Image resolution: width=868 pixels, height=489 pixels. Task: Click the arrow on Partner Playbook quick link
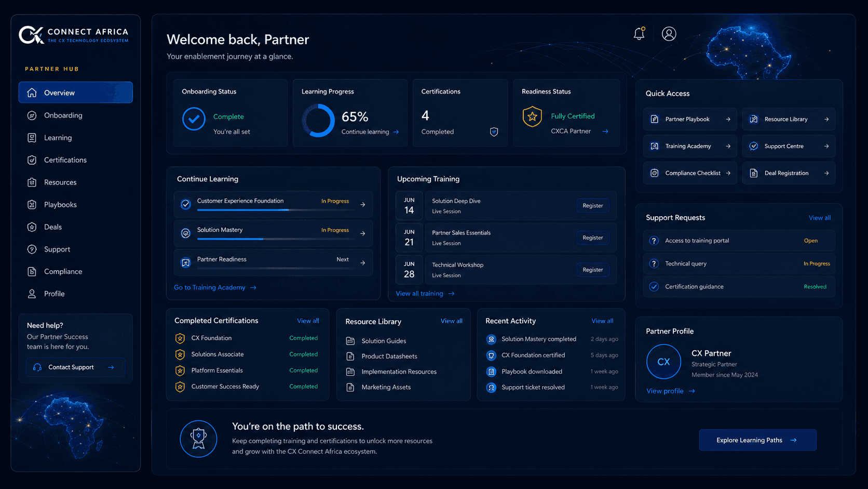728,120
